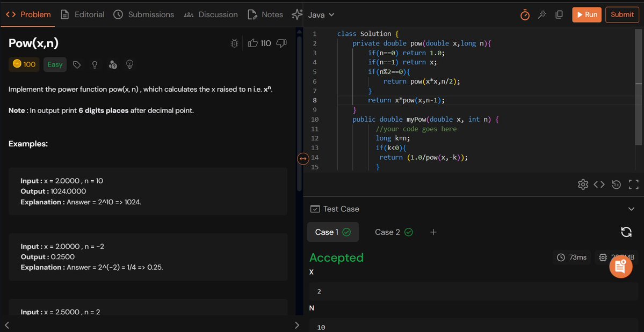Click the '6 digits places' note text
The image size is (644, 332).
104,110
